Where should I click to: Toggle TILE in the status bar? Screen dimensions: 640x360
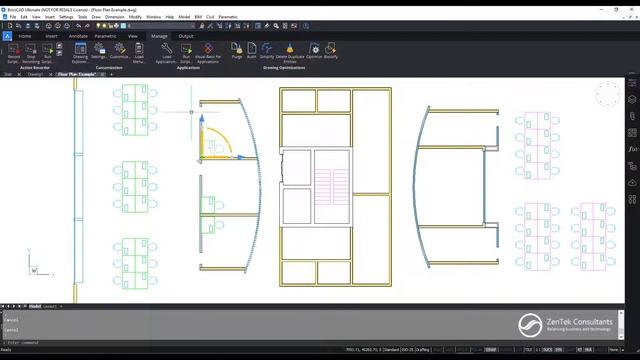[x=529, y=350]
